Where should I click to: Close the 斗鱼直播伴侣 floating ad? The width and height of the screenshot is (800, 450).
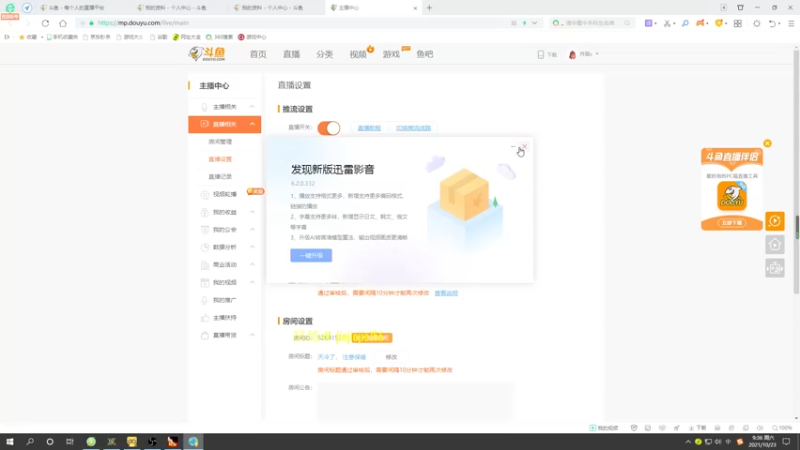(x=767, y=143)
